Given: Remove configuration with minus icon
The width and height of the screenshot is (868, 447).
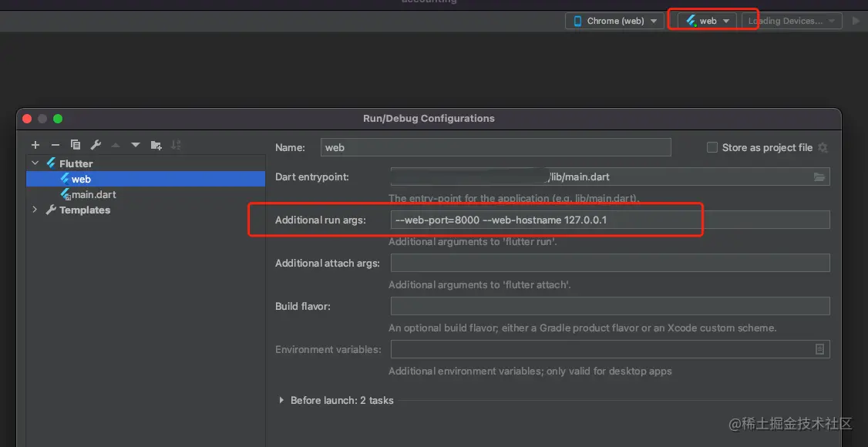Looking at the screenshot, I should [x=56, y=145].
